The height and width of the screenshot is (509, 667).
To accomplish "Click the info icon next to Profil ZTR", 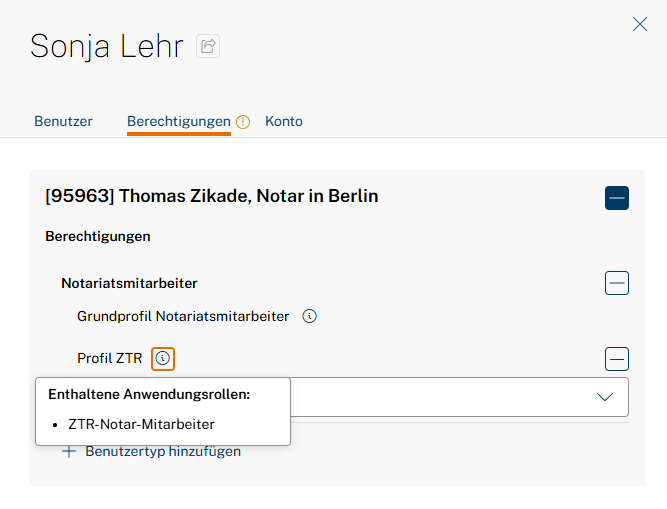I will tap(163, 358).
